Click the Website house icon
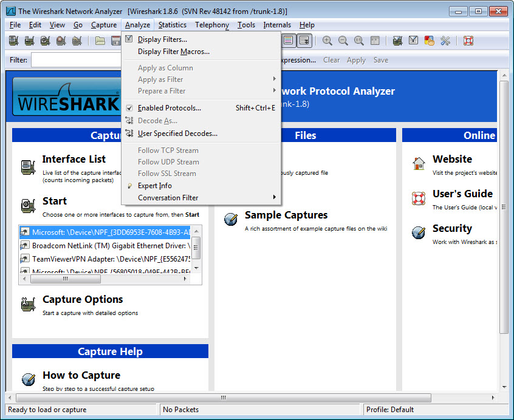Viewport: 514px width, 420px height. (x=419, y=163)
